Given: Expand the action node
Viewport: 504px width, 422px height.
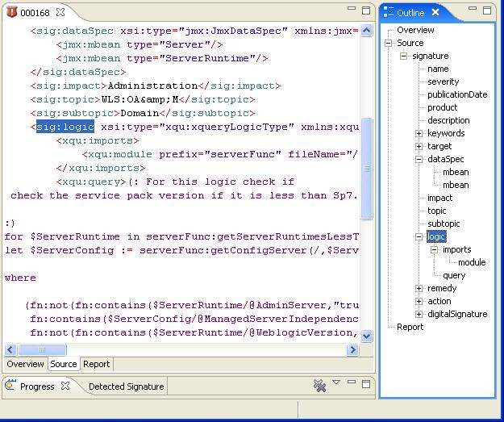Looking at the screenshot, I should tap(419, 302).
